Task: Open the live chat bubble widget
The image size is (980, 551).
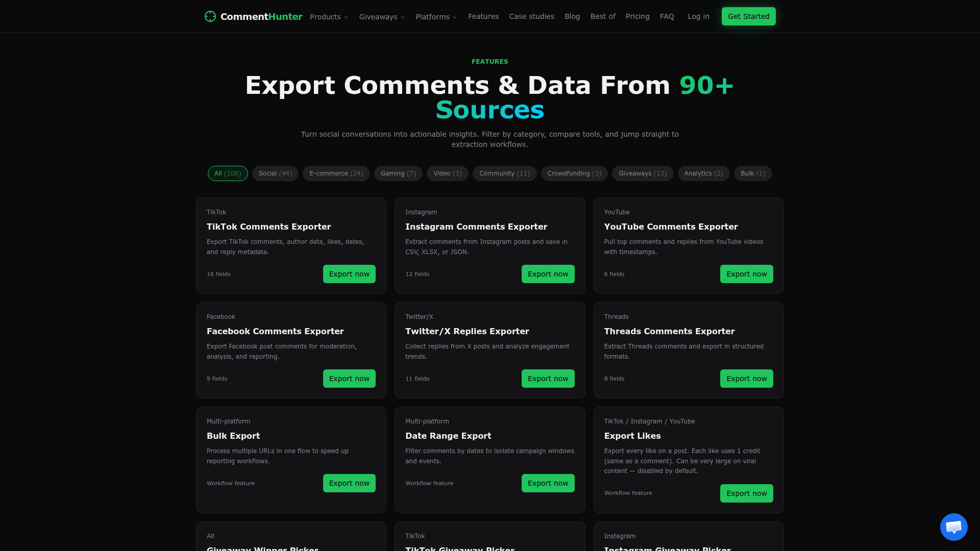Action: 953,527
